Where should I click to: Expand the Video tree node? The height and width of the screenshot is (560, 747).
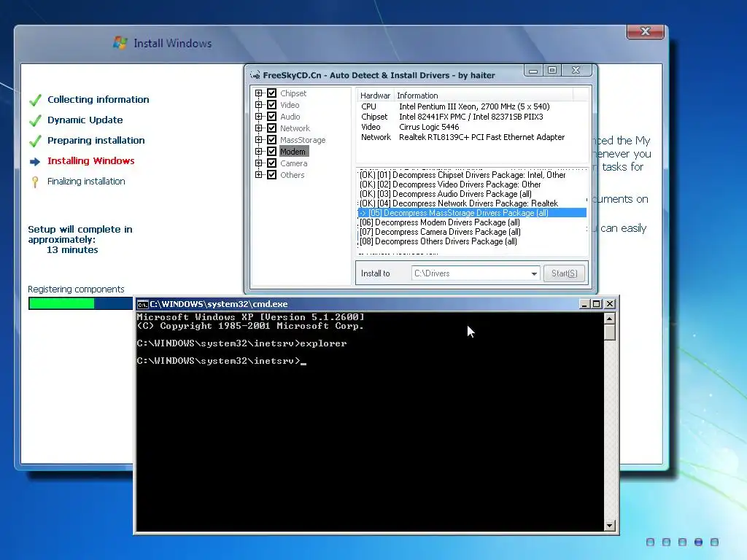pos(259,105)
